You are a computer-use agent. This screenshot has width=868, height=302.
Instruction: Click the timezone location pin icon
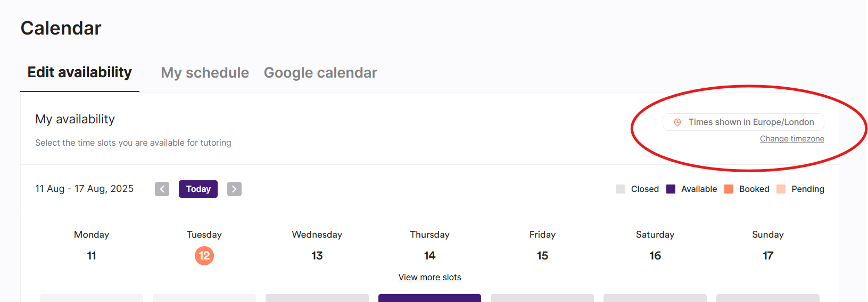click(677, 122)
